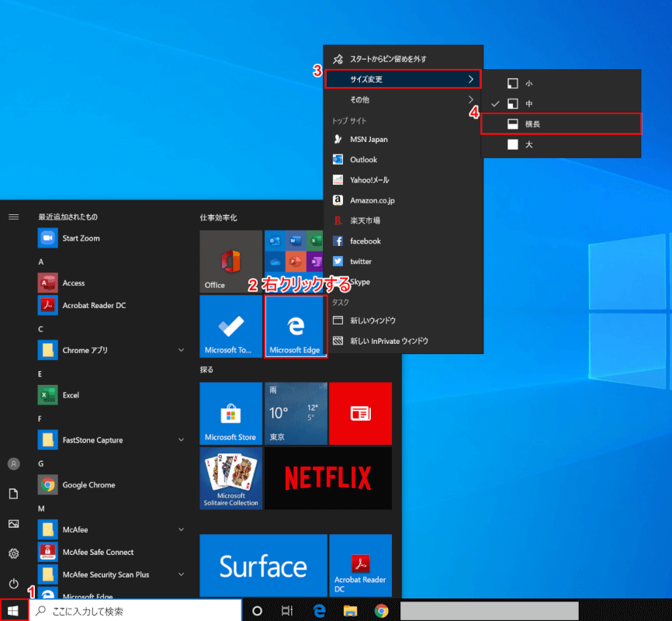Open Settings gear in Start sidebar
This screenshot has height=621, width=672.
(x=14, y=553)
